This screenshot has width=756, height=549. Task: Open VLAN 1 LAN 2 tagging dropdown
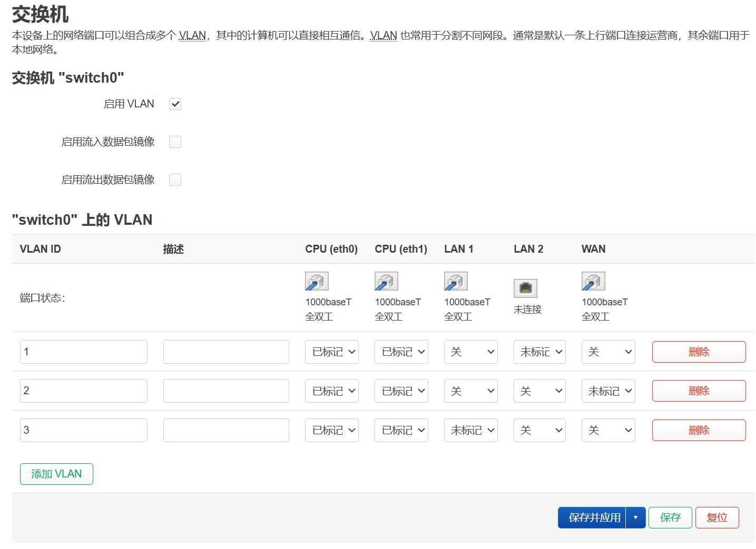(x=539, y=352)
